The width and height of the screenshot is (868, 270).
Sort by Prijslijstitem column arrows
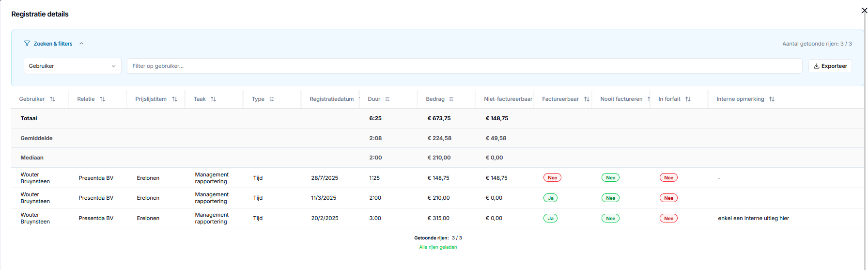pos(174,99)
